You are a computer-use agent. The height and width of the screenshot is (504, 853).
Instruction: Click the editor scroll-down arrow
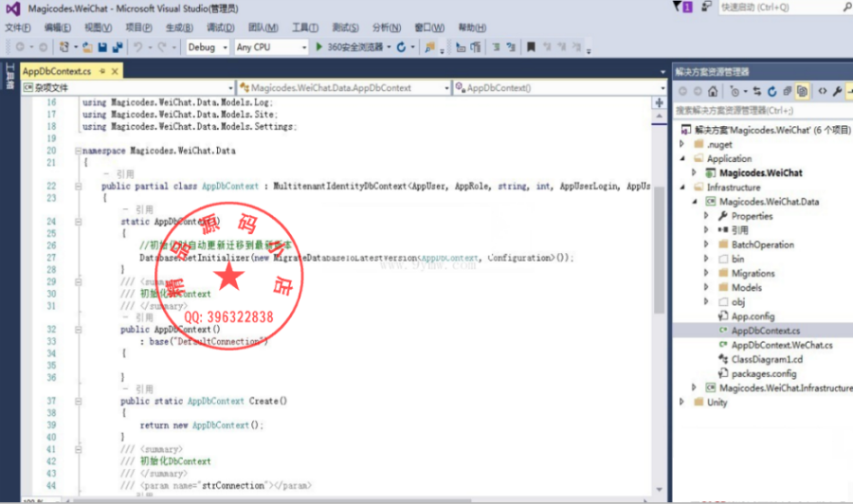pos(659,489)
